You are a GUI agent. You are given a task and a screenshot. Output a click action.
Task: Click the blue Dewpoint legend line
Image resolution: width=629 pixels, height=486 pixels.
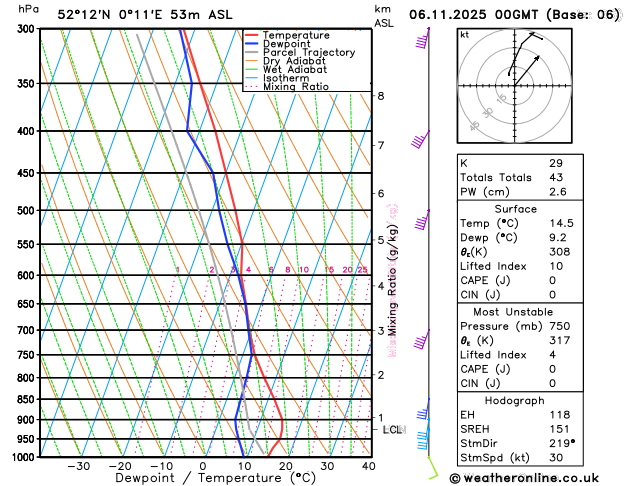click(252, 44)
